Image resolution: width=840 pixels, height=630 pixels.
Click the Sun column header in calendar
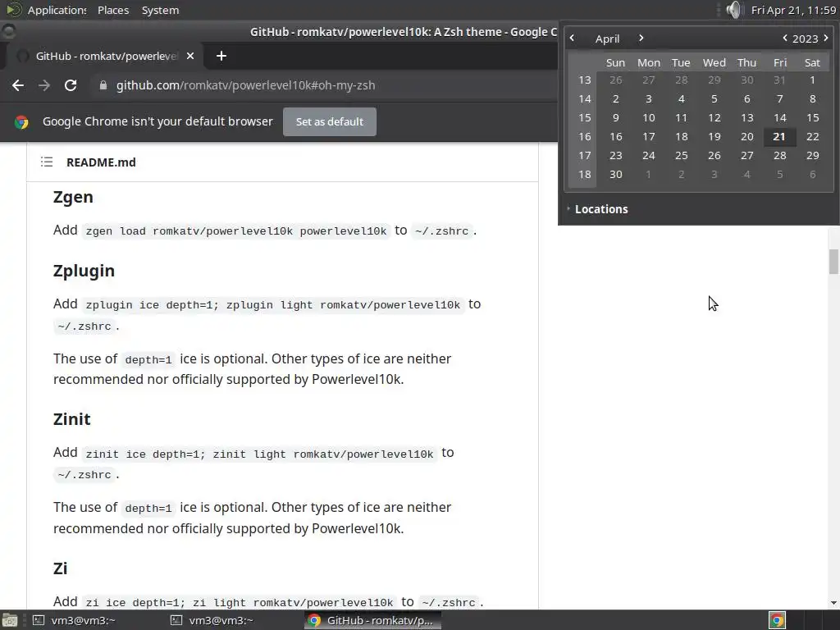615,62
